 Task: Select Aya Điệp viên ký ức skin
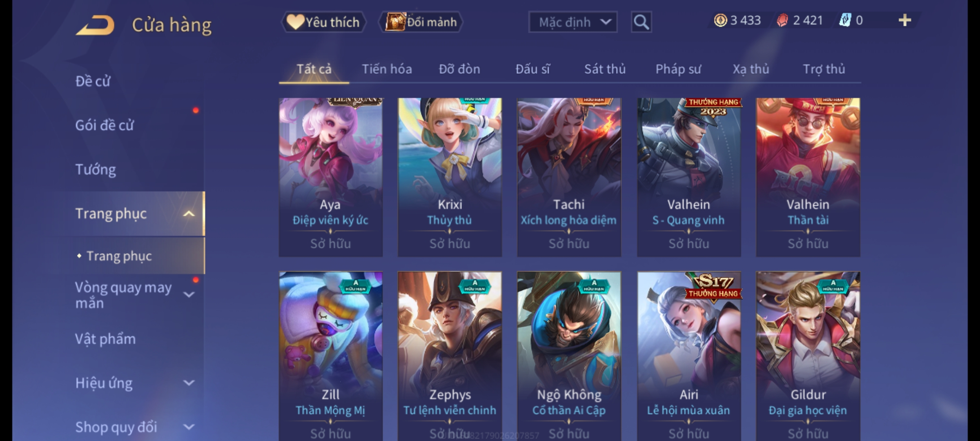(331, 177)
